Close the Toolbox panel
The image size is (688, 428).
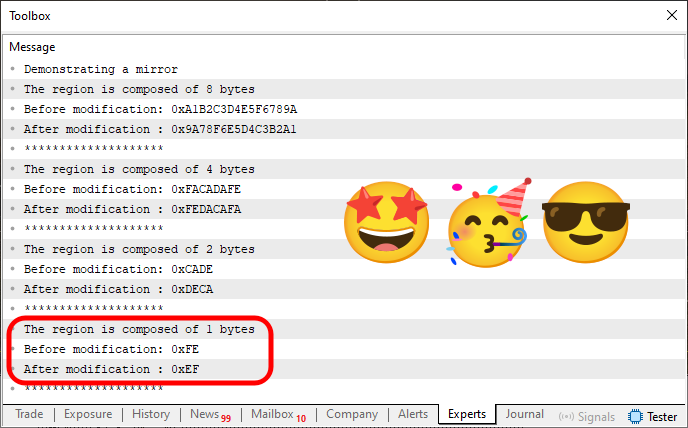point(671,15)
